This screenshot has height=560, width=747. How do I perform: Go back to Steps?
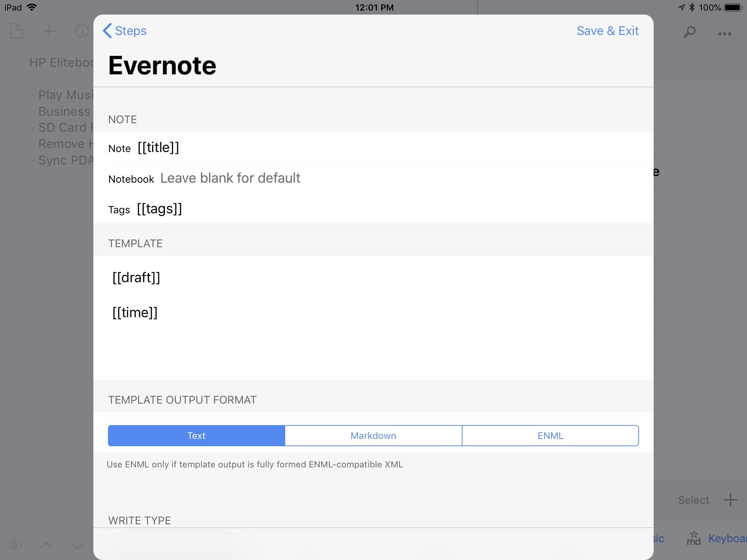(x=125, y=31)
